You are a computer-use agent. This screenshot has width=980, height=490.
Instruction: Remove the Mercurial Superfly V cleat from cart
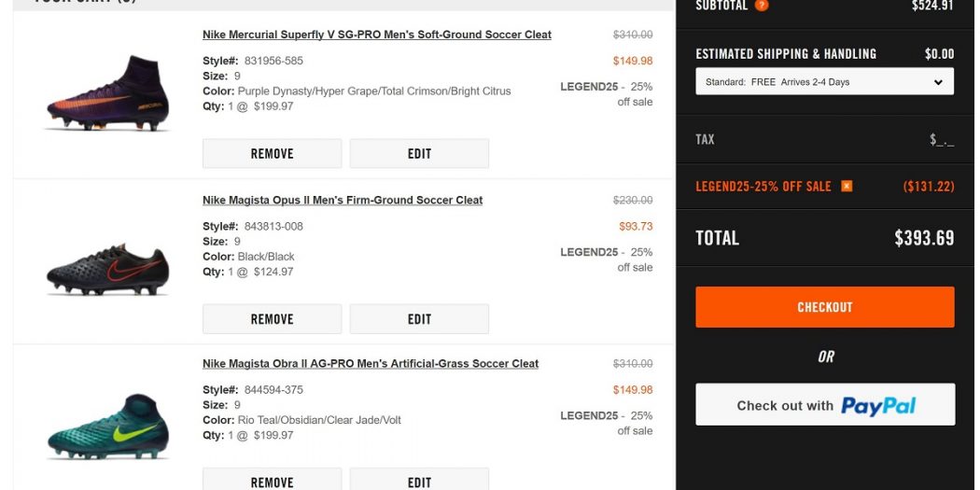[272, 154]
